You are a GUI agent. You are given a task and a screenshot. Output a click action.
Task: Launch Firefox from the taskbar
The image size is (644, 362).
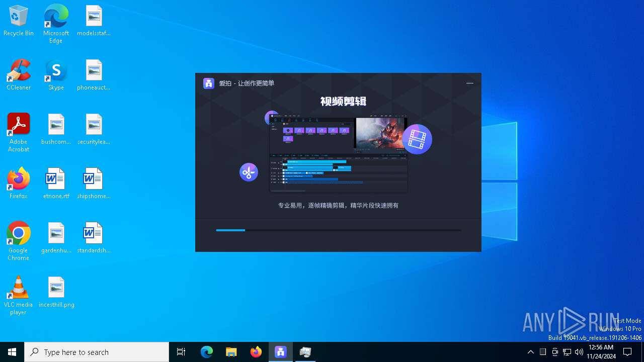256,352
